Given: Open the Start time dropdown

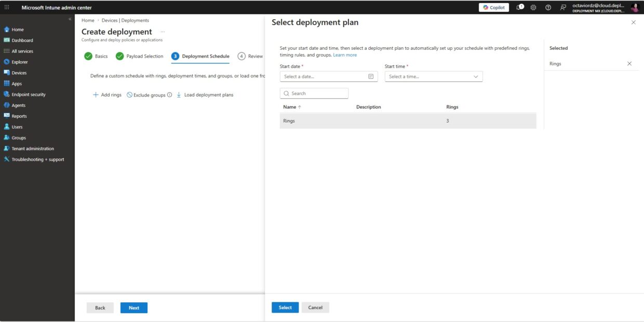Looking at the screenshot, I should (434, 76).
